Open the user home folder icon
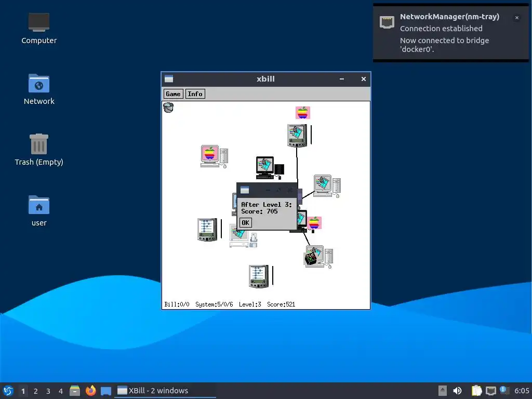 point(39,211)
